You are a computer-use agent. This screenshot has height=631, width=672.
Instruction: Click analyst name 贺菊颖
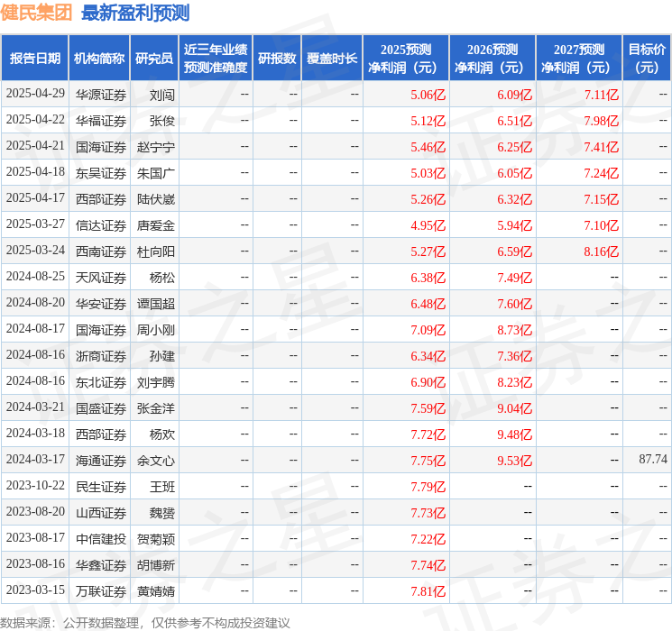click(x=156, y=539)
